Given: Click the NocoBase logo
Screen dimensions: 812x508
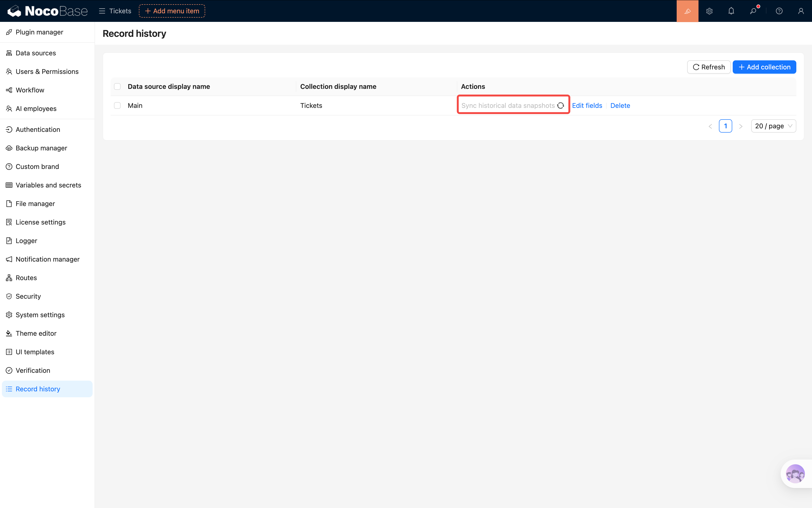Looking at the screenshot, I should tap(47, 11).
